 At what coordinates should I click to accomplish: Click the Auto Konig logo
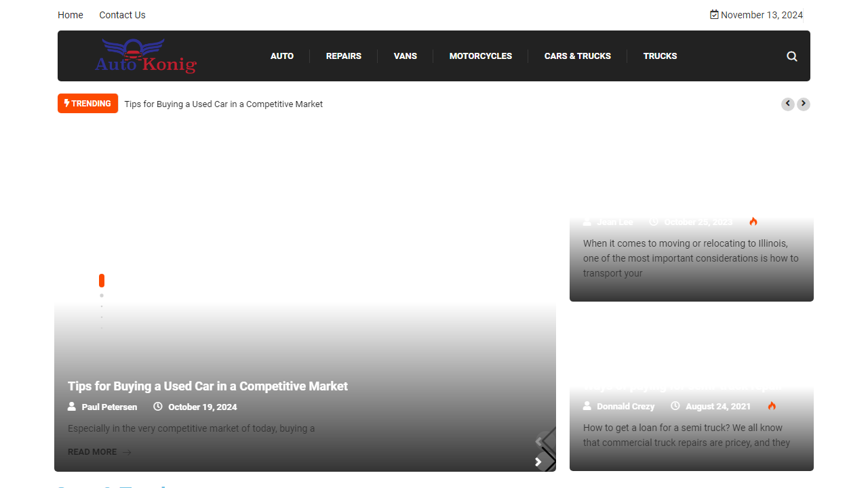pyautogui.click(x=146, y=56)
